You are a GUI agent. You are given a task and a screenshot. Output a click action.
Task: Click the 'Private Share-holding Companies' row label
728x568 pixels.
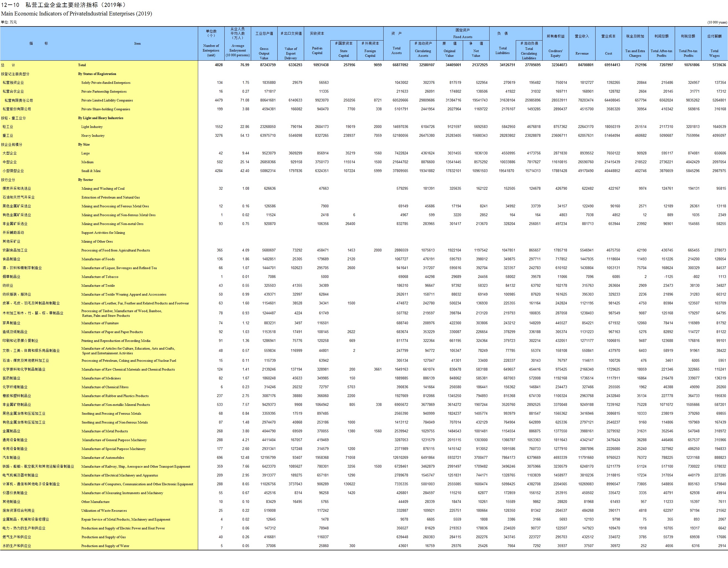[106, 109]
